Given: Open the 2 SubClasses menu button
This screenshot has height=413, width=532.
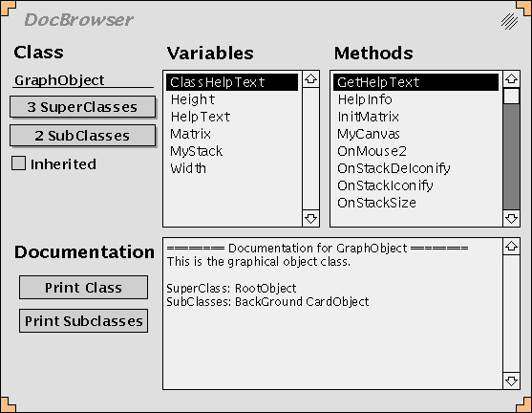Looking at the screenshot, I should click(x=82, y=136).
